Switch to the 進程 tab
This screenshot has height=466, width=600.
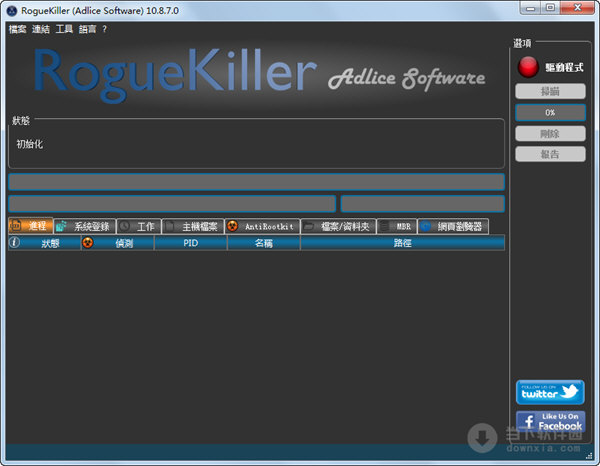(x=31, y=226)
